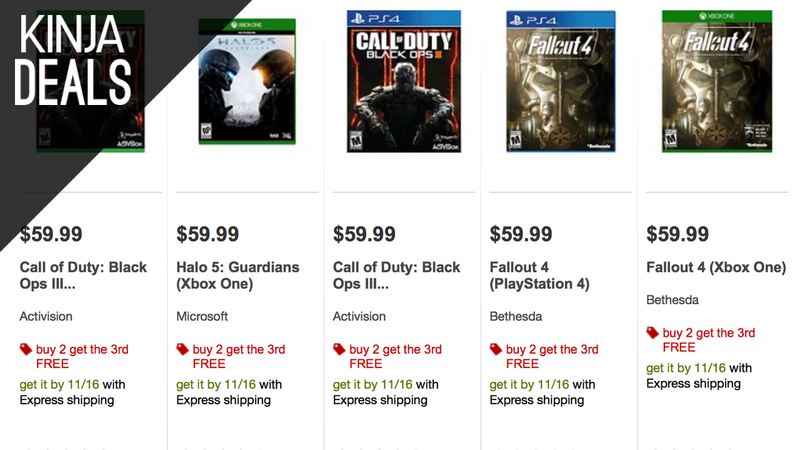800x450 pixels.
Task: Open the Halo 5 Guardians cover image
Action: [247, 82]
